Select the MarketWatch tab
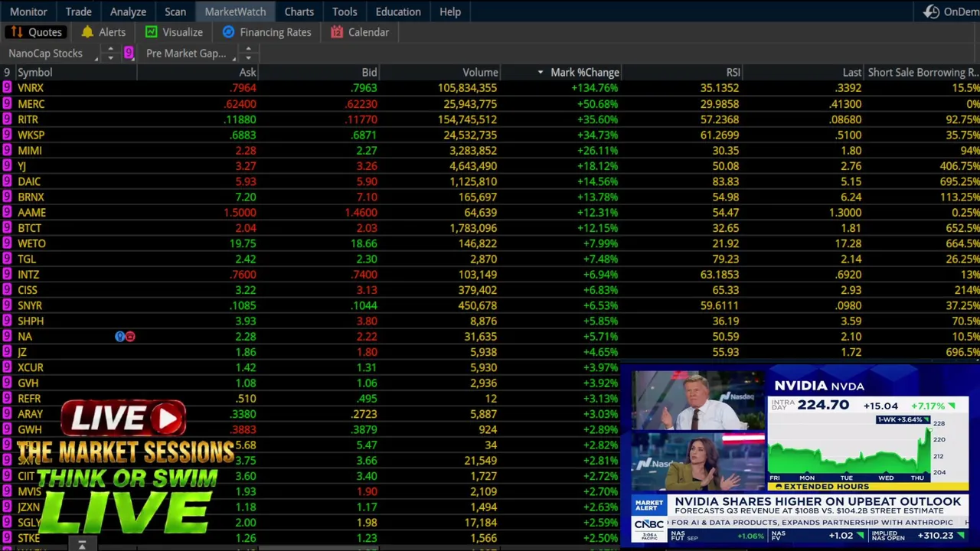This screenshot has height=551, width=980. (x=235, y=11)
